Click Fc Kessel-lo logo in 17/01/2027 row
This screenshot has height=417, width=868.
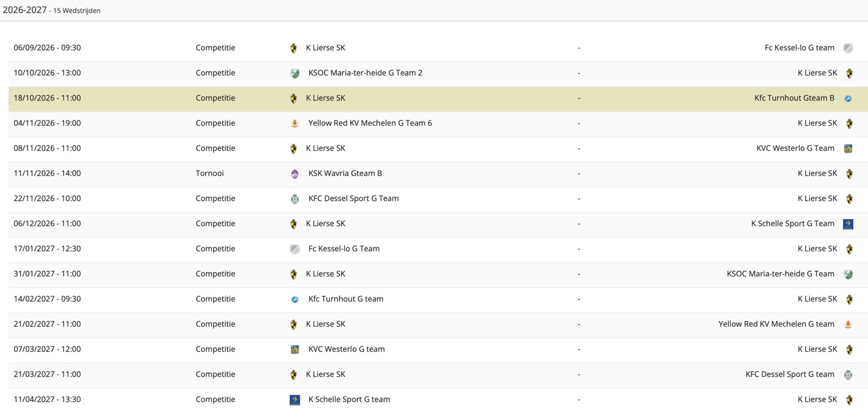tap(294, 249)
